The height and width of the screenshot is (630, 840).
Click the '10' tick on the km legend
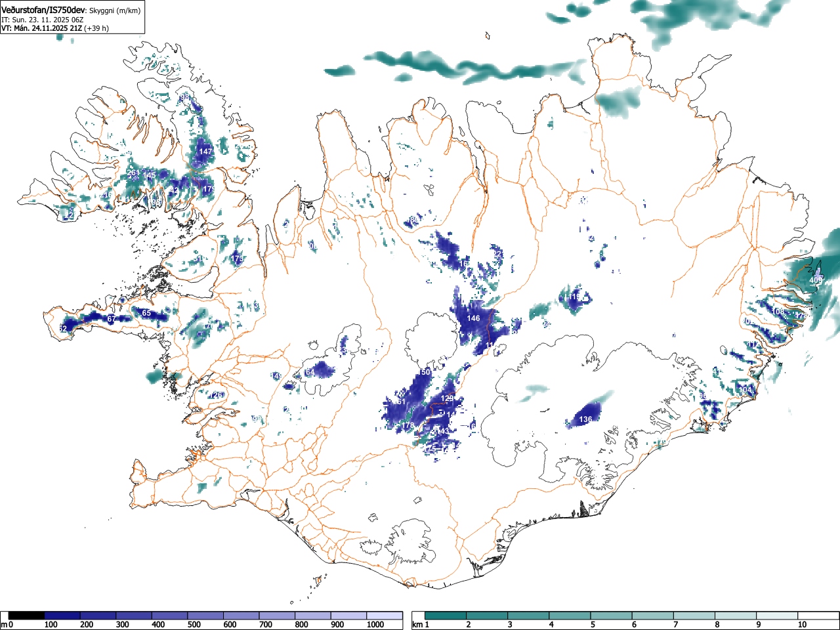point(802,625)
